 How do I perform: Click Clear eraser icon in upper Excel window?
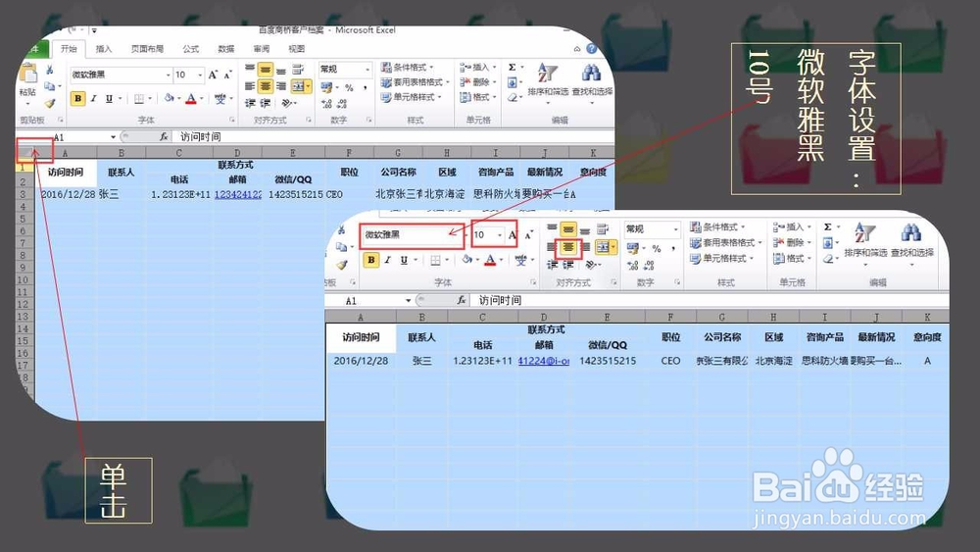pos(512,97)
